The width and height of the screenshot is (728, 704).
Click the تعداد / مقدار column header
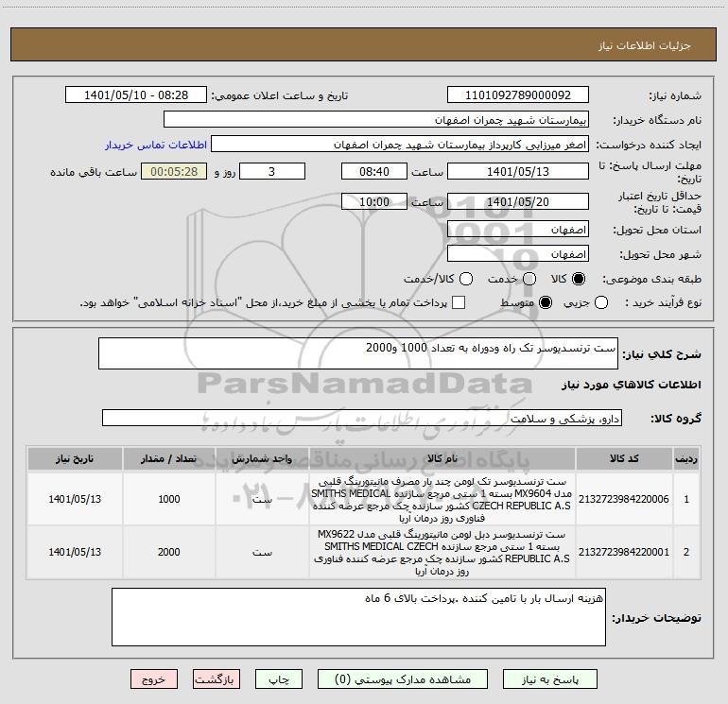coord(169,458)
